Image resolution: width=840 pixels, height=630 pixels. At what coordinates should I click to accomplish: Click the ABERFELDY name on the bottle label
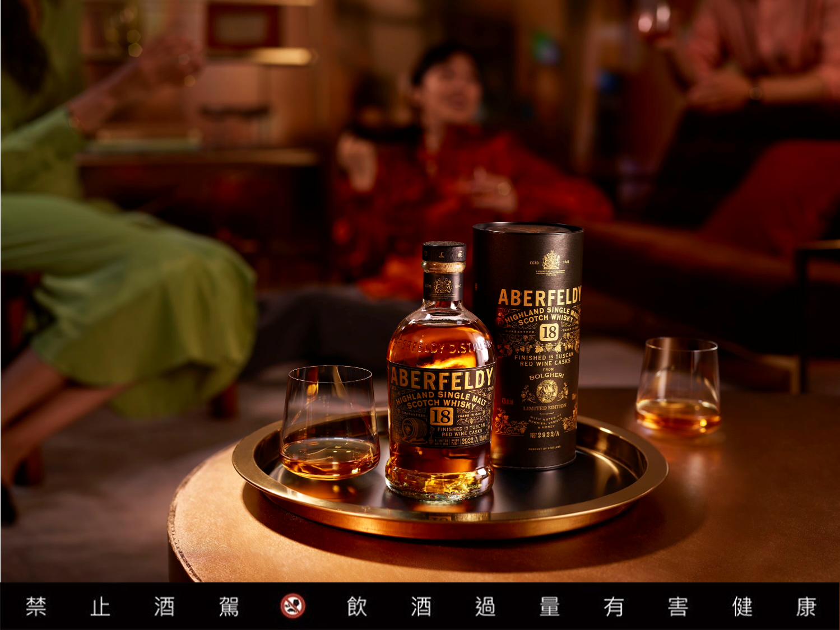click(442, 379)
